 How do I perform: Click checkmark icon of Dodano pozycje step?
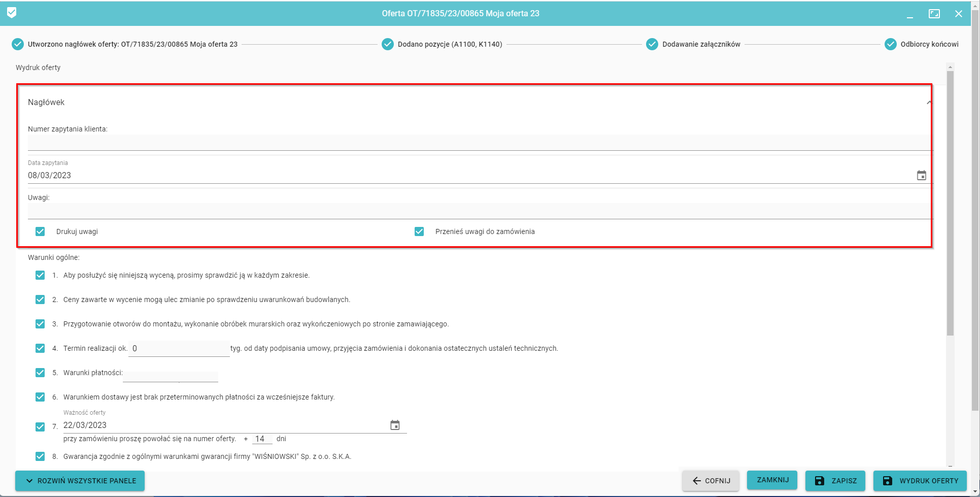(x=388, y=44)
